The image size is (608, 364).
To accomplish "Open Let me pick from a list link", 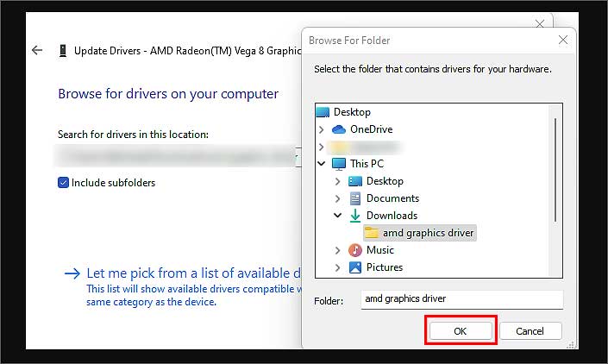I will pyautogui.click(x=193, y=273).
